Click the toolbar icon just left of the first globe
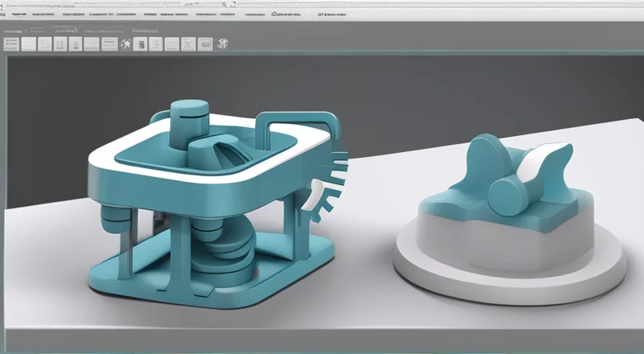This screenshot has height=354, width=644. click(109, 44)
